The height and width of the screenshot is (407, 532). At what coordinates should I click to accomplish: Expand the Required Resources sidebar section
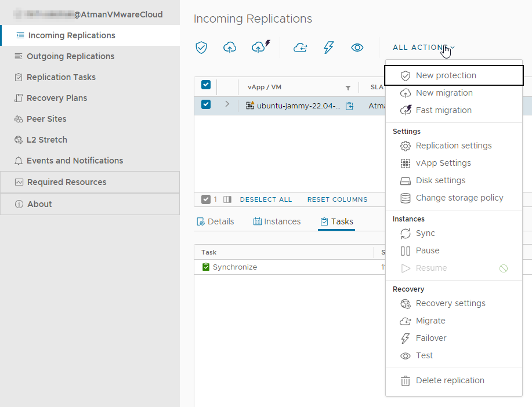tap(67, 182)
